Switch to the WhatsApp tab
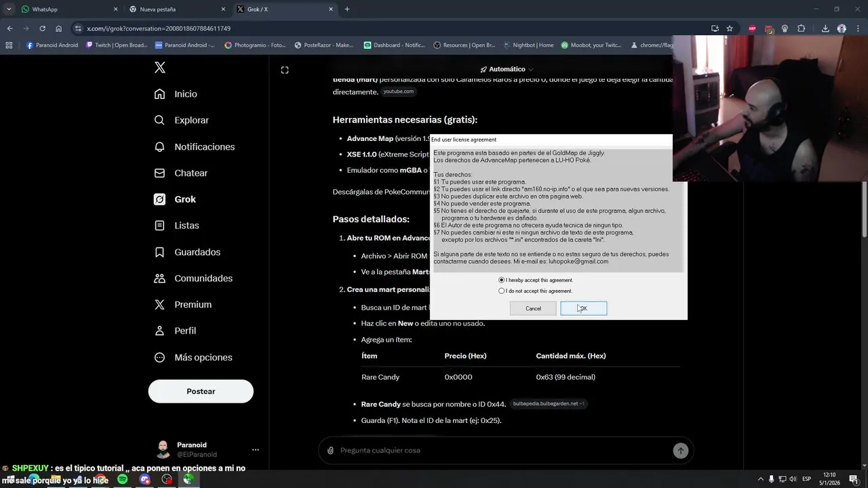This screenshot has width=868, height=488. click(x=68, y=9)
